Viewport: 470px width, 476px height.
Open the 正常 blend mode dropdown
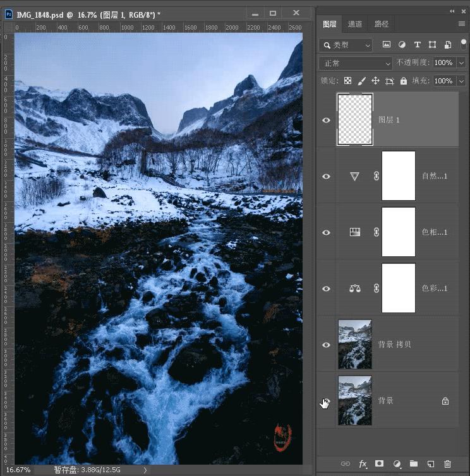point(355,64)
